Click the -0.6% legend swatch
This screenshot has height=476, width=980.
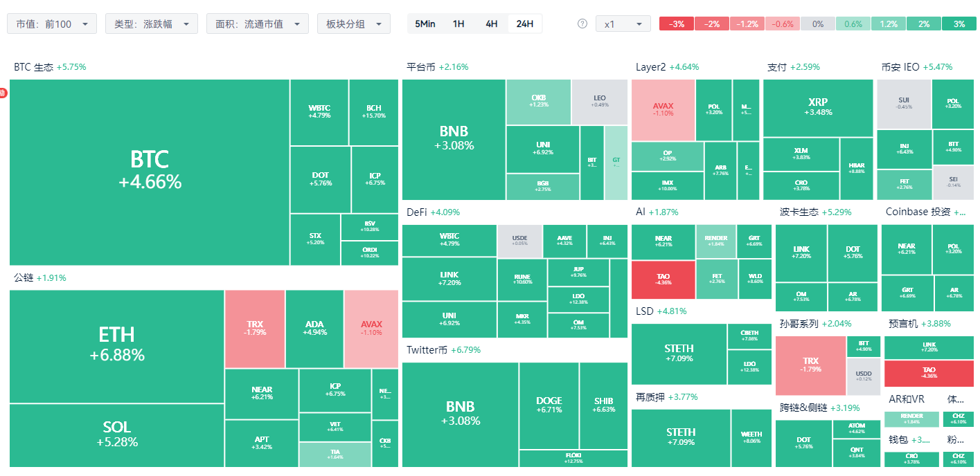(x=783, y=24)
